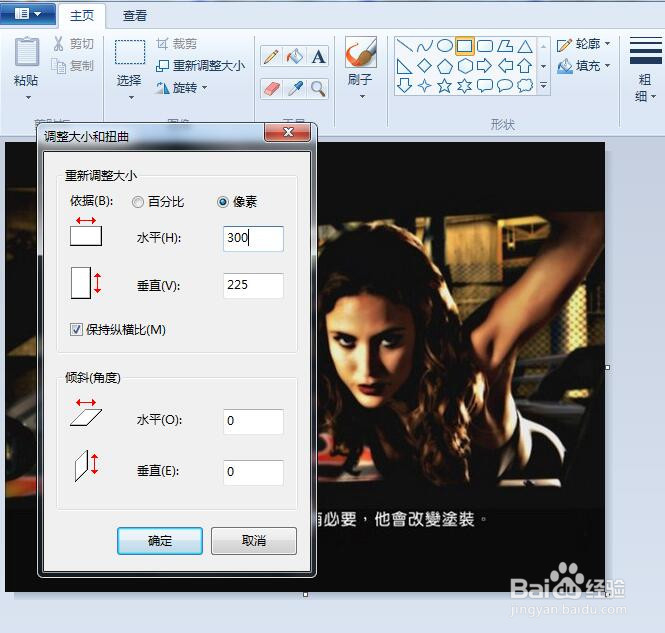Close the 调整大小和扭曲 dialog
Screen dimensions: 665x633
288,132
